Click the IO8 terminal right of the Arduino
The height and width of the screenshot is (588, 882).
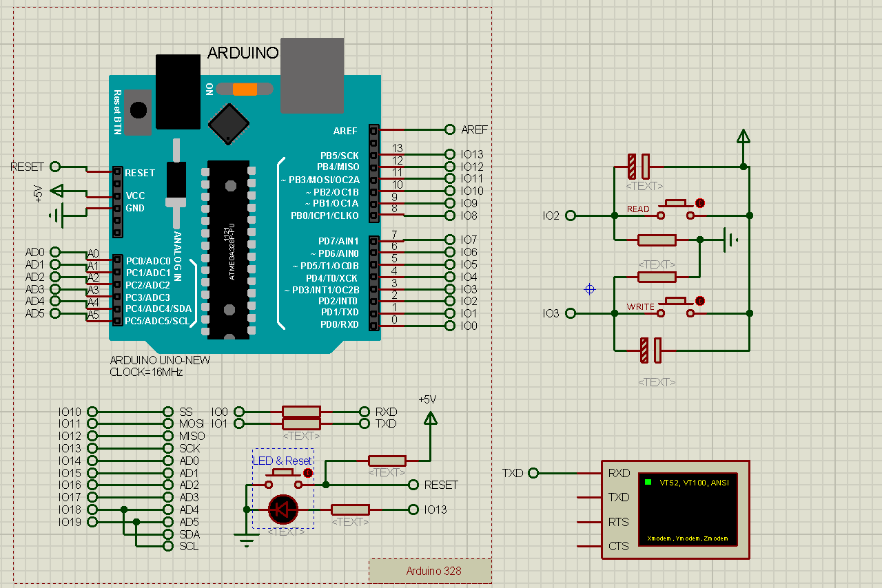pos(450,216)
